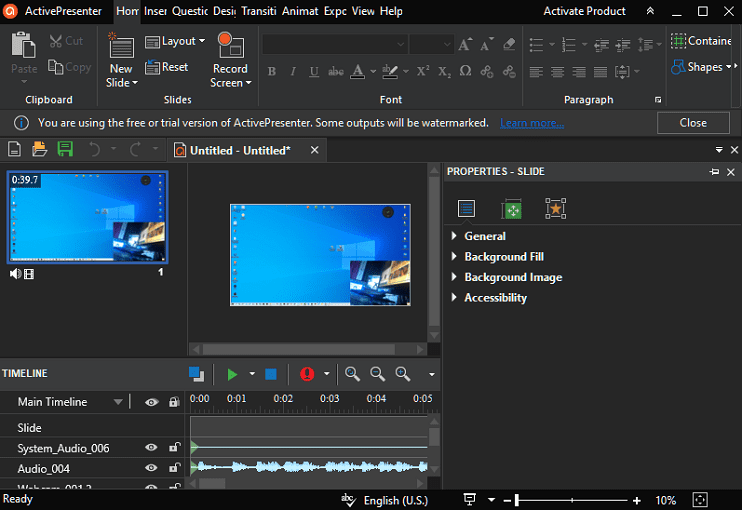742x510 pixels.
Task: Click Activate Product
Action: [x=584, y=11]
